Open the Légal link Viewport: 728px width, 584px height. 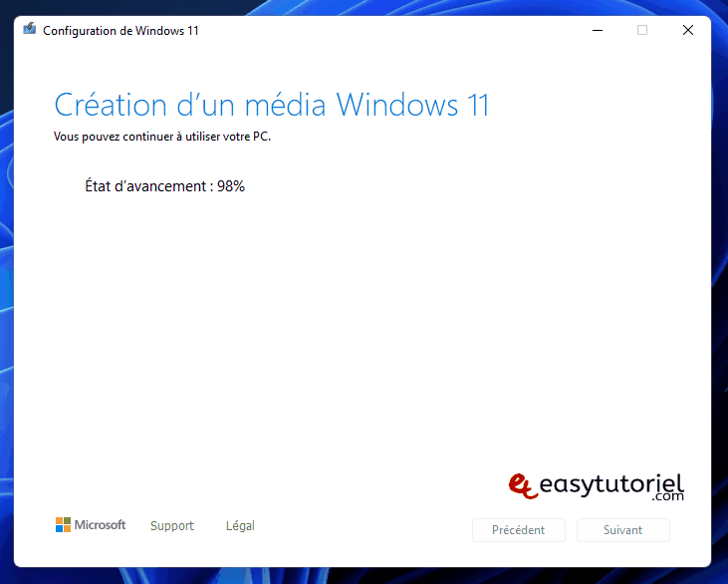(240, 525)
